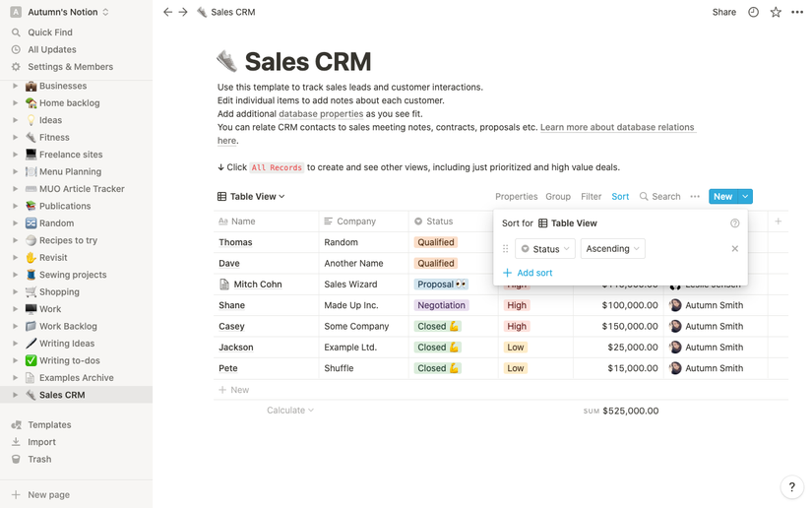This screenshot has width=812, height=508.
Task: Open the New button dropdown arrow
Action: [x=745, y=196]
